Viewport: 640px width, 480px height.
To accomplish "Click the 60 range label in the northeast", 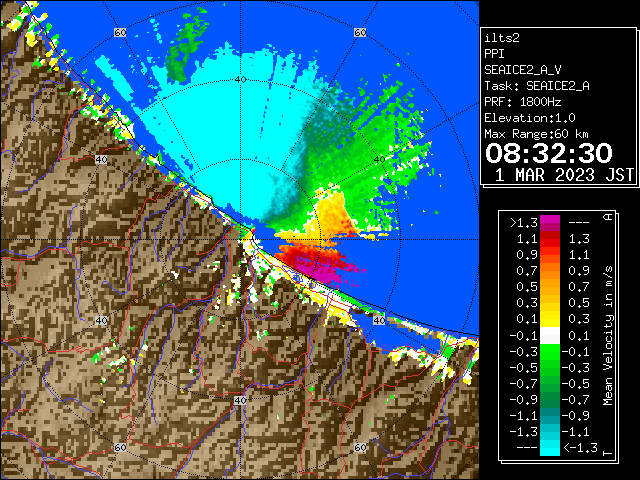I will [360, 33].
